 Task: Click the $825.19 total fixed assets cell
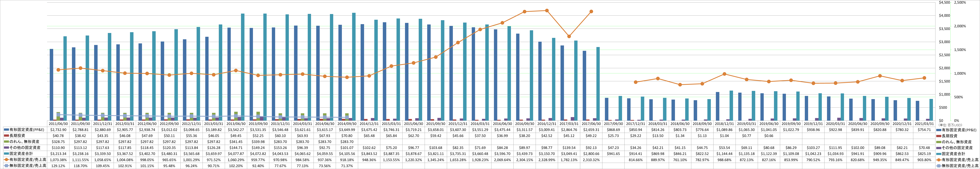pos(924,154)
